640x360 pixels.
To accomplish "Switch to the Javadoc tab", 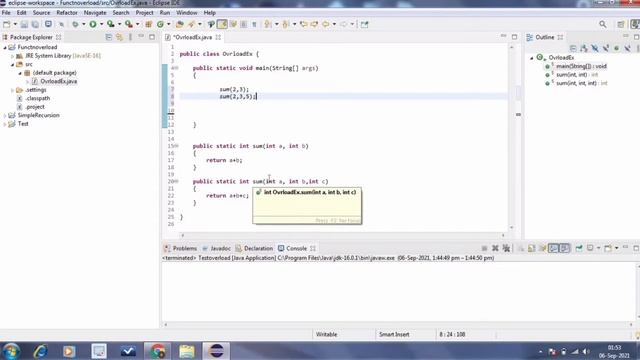I will 217,248.
